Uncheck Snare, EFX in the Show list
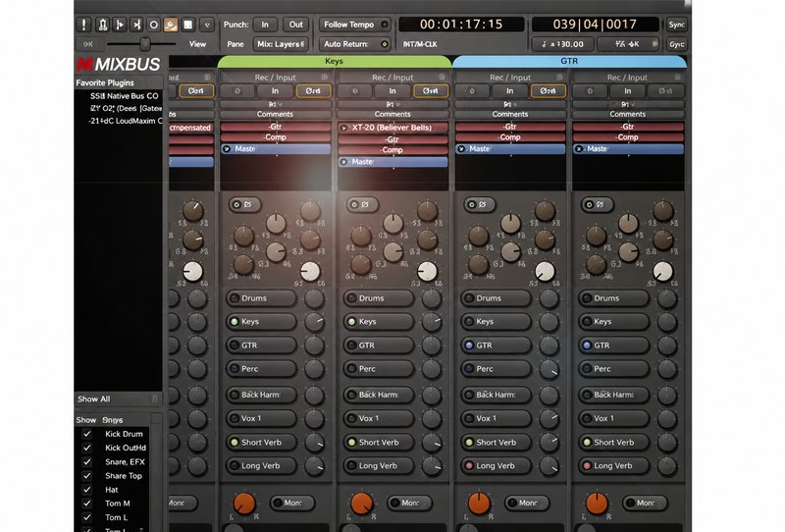This screenshot has height=532, width=785. (x=87, y=462)
